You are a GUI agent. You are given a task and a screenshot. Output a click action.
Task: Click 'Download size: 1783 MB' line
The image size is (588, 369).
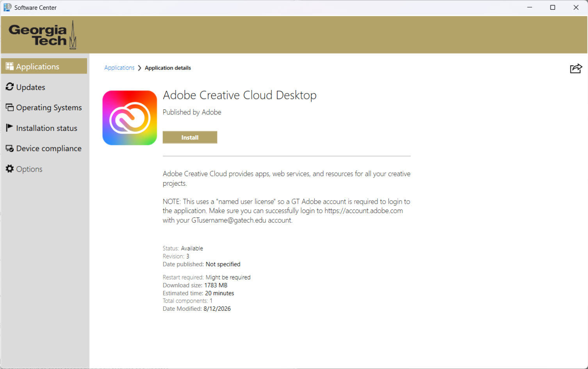tap(195, 285)
